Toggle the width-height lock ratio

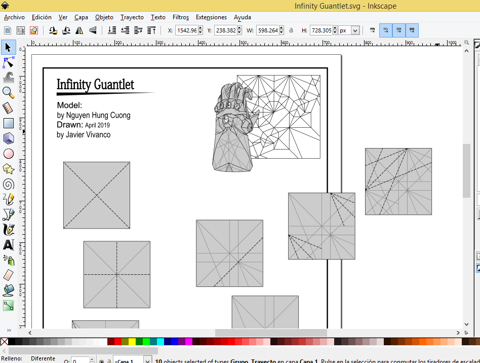coord(291,31)
